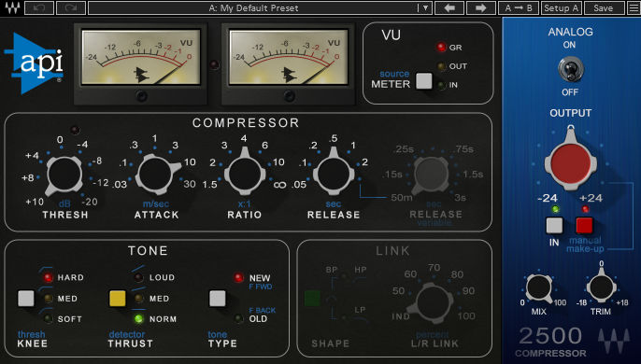Click the L/R Link percent knob
The height and width of the screenshot is (364, 641).
(x=434, y=303)
